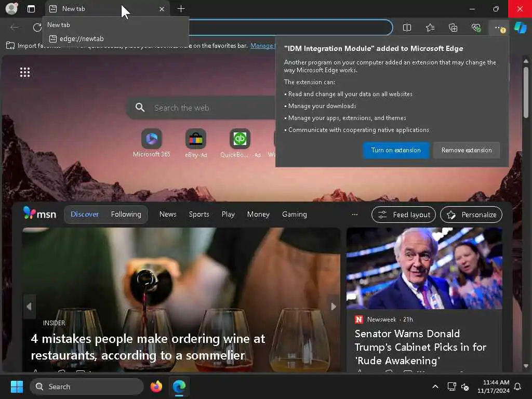Click the search magnifier icon in web search

(140, 108)
